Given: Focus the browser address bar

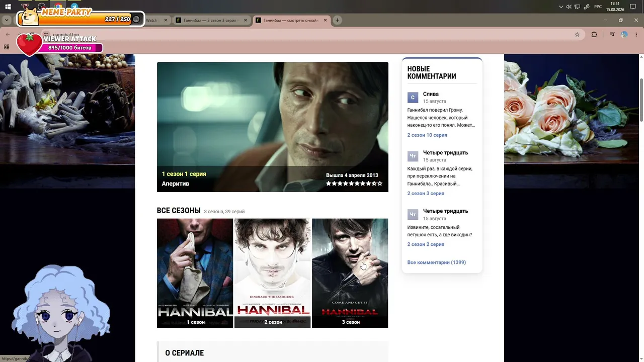Looking at the screenshot, I should [312, 34].
